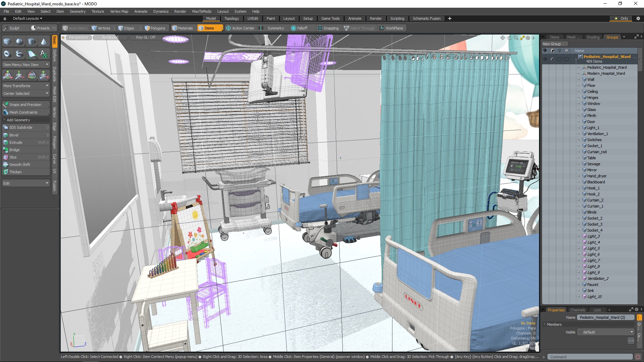Select the Torus primitive tool

click(7, 54)
